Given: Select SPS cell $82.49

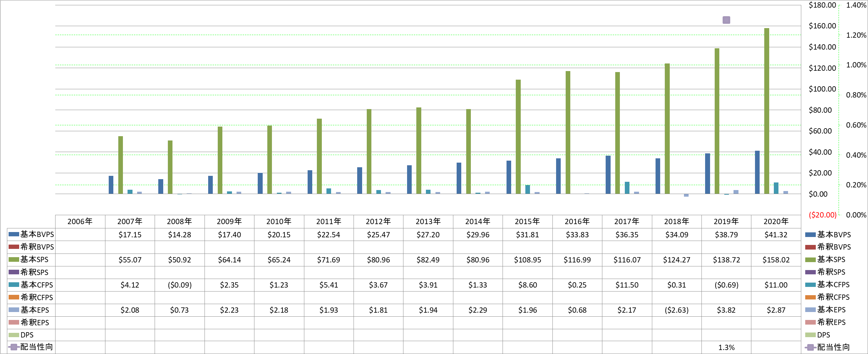Looking at the screenshot, I should (x=428, y=260).
